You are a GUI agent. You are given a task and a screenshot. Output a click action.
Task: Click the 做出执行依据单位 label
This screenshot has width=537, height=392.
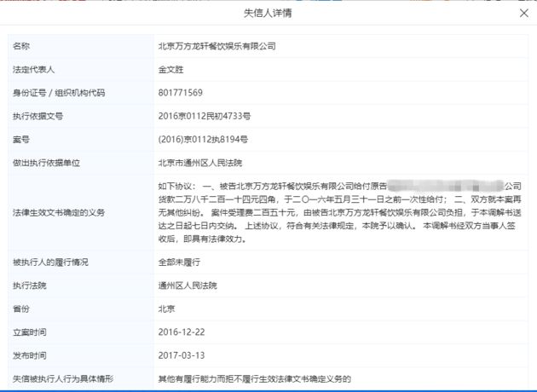click(x=46, y=163)
